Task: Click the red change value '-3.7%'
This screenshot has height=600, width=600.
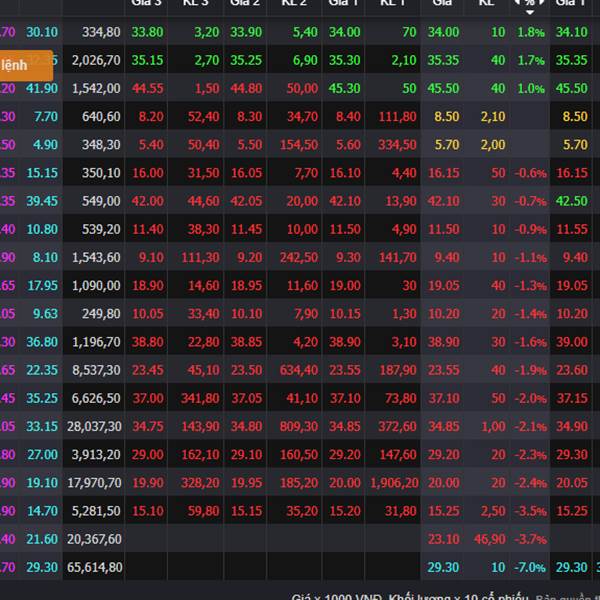Action: pos(530,539)
